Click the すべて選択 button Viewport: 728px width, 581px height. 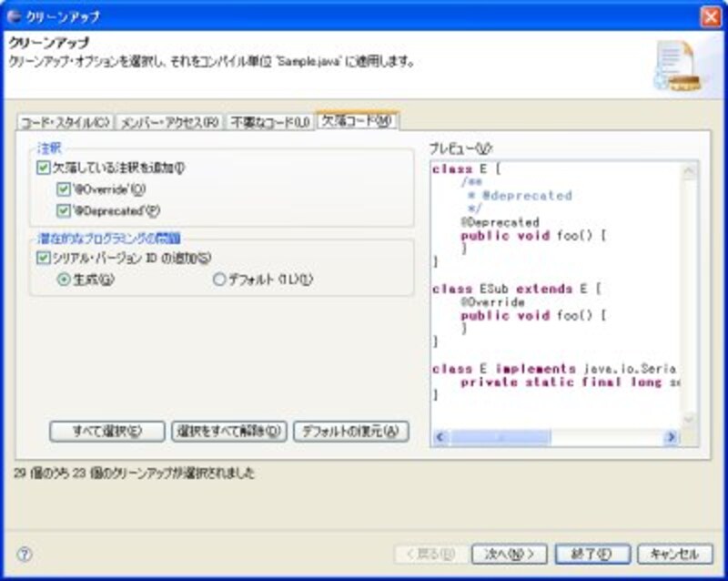click(107, 432)
